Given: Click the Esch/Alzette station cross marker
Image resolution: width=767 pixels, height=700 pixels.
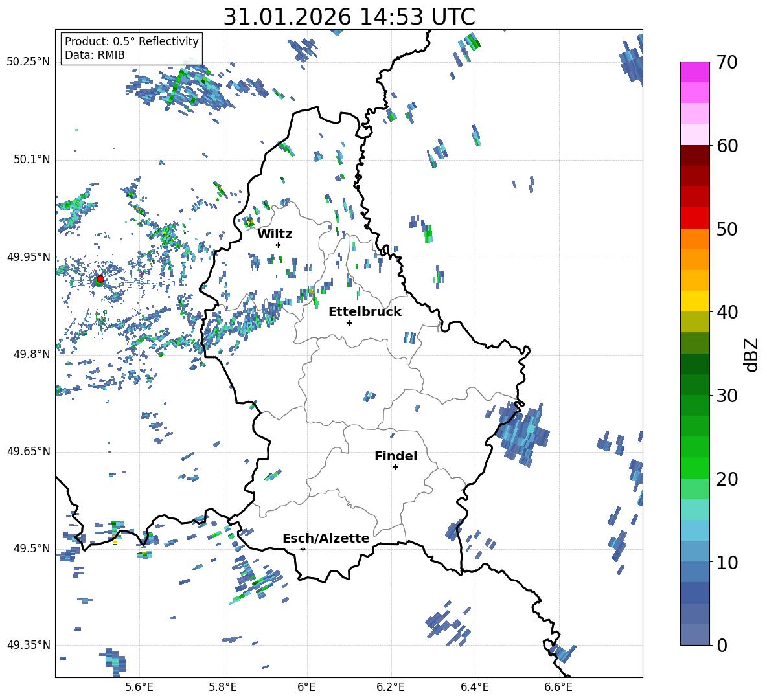Looking at the screenshot, I should [303, 549].
